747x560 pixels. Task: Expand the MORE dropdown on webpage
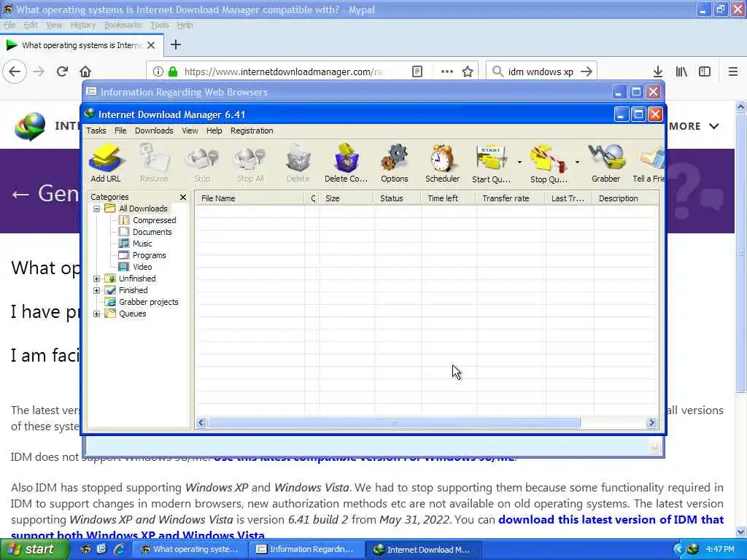(x=694, y=126)
